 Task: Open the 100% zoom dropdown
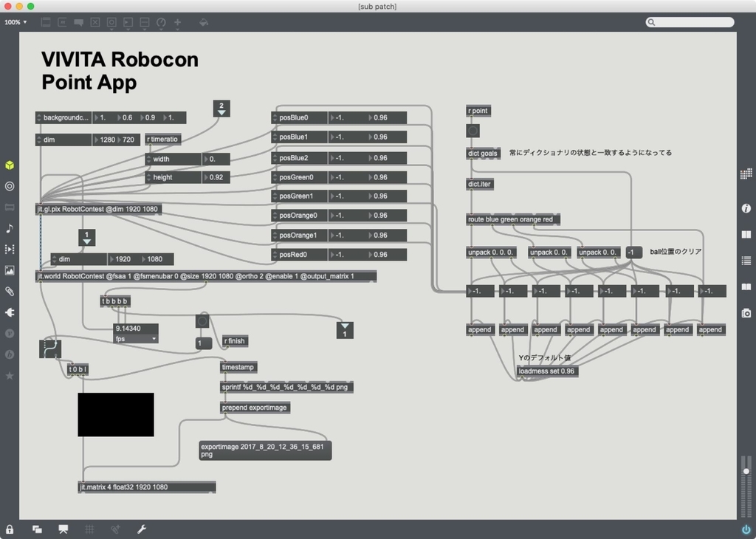(16, 22)
